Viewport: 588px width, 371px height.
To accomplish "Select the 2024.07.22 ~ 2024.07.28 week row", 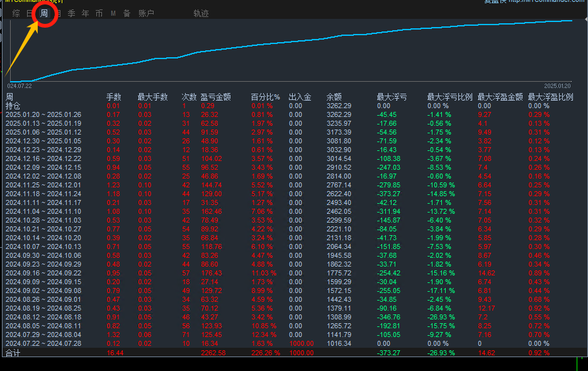I will coord(43,343).
